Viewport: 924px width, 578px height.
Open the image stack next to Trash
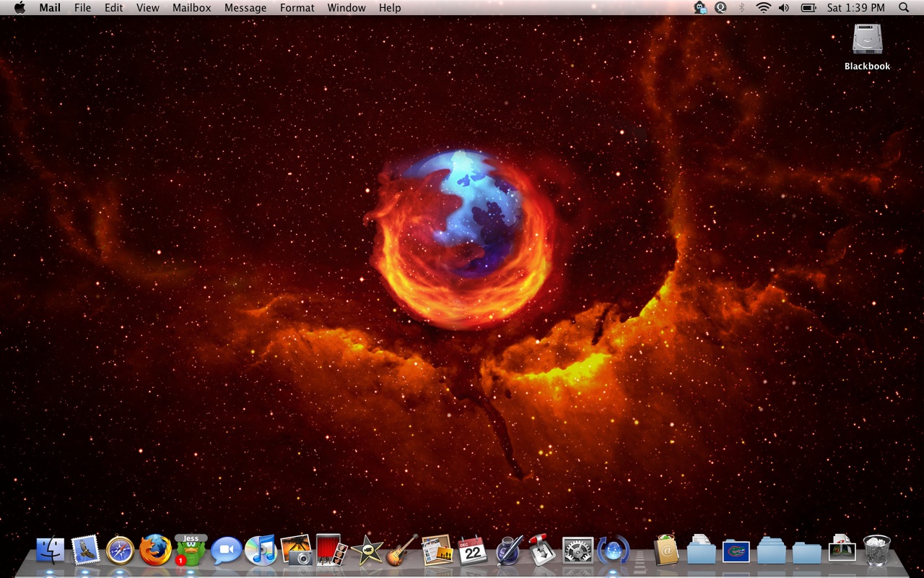[842, 549]
